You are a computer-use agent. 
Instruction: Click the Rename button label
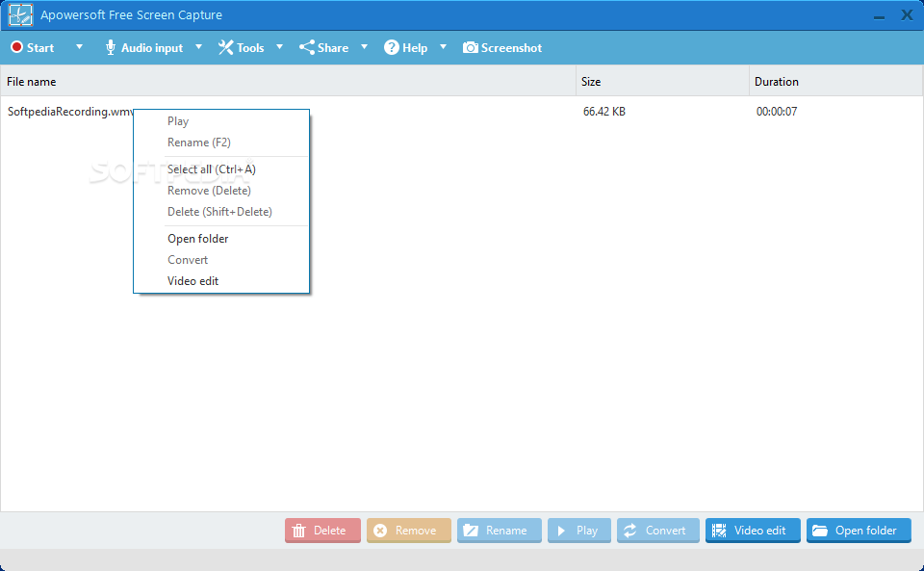(506, 531)
